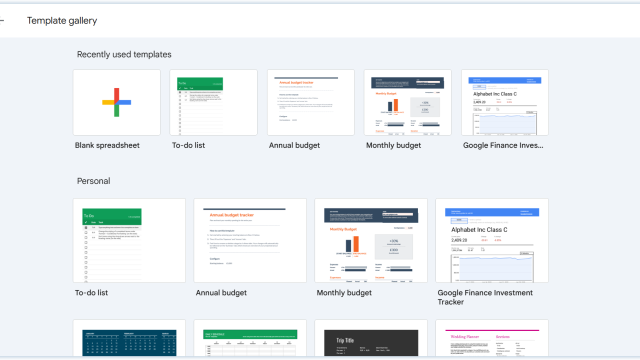Click the Template gallery title
Image resolution: width=640 pixels, height=360 pixels.
point(62,21)
